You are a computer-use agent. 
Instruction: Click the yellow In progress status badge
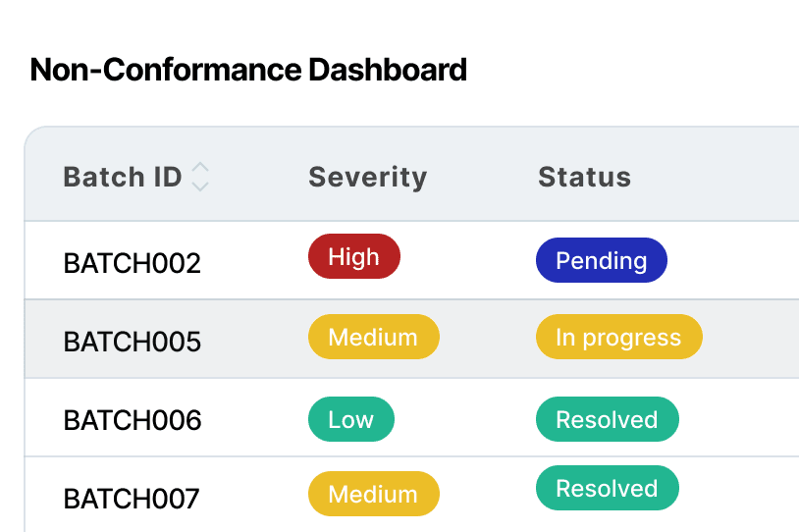point(619,337)
